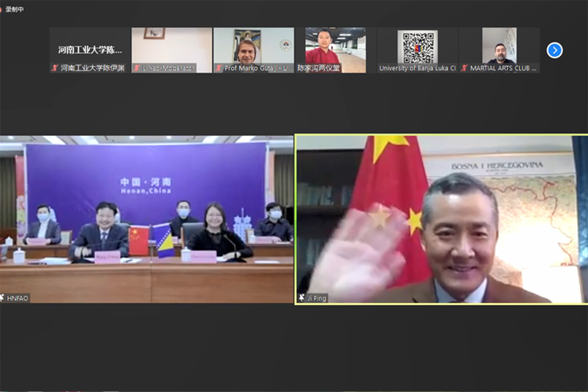This screenshot has height=392, width=588.
Task: Click the HNFAO conference room video tile
Action: pyautogui.click(x=147, y=219)
